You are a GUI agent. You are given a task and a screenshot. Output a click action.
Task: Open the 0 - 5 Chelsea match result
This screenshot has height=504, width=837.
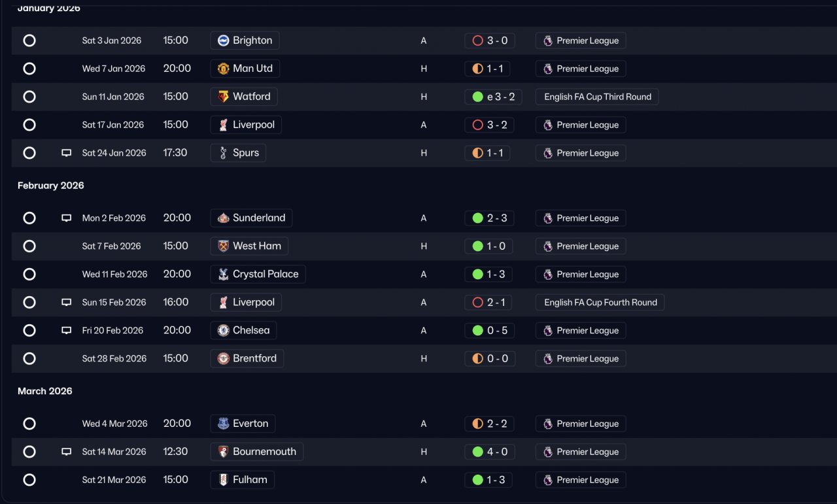click(x=489, y=331)
